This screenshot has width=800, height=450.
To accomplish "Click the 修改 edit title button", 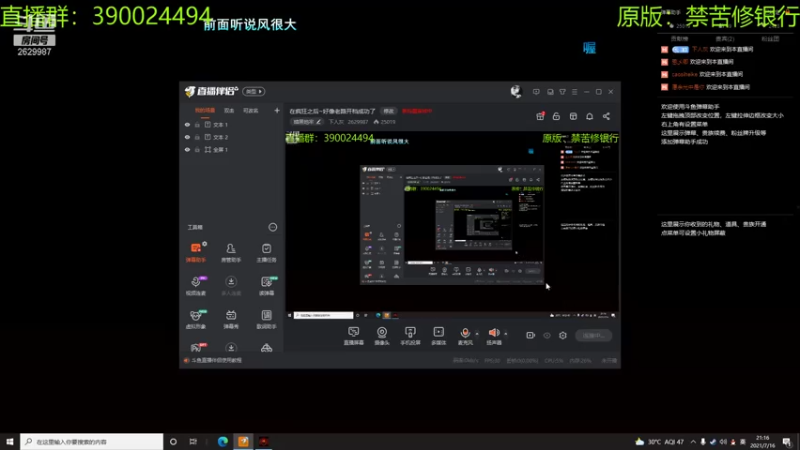I will [x=389, y=111].
